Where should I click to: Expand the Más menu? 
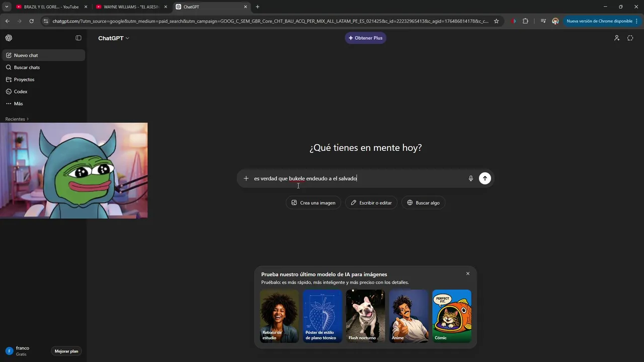coord(44,104)
